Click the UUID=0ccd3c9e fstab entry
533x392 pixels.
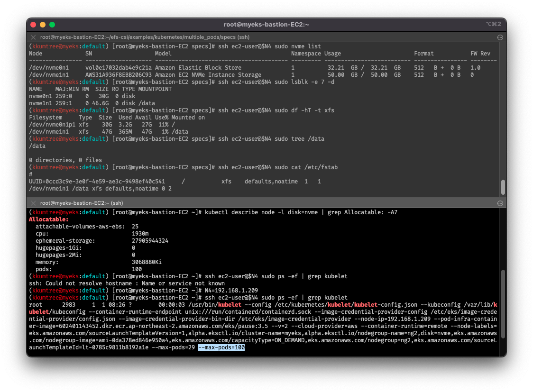click(175, 182)
